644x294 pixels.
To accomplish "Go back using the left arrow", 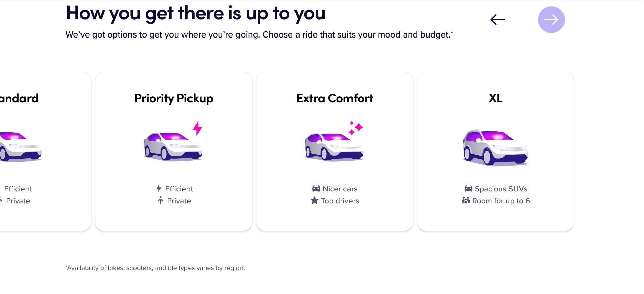I will coord(497,19).
